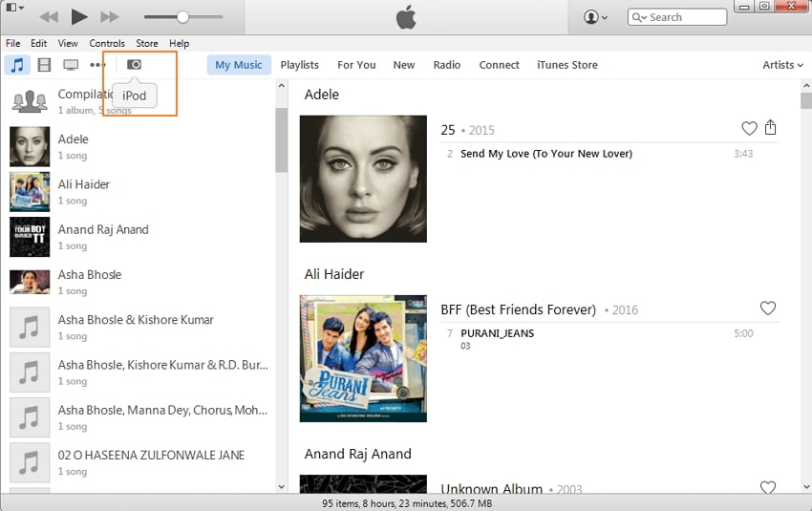Screen dimensions: 812x511
Task: Click the Ali Haider sidebar thumbnail
Action: (30, 192)
